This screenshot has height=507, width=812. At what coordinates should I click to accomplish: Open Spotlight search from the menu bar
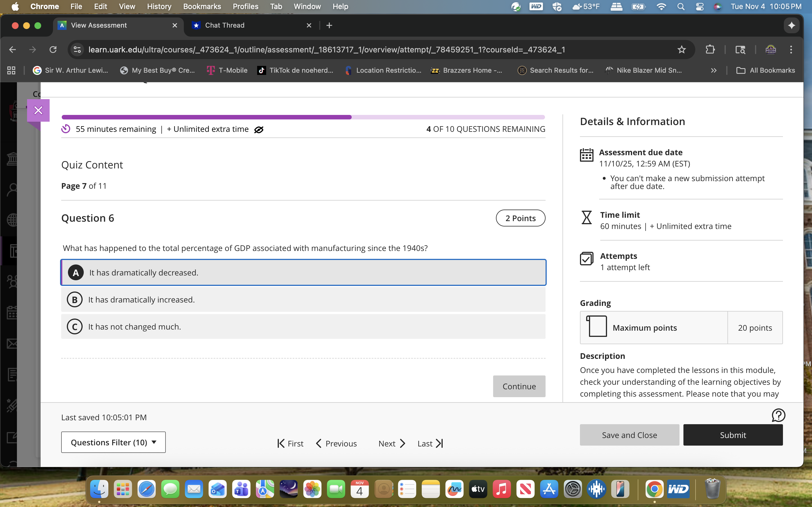coord(681,6)
